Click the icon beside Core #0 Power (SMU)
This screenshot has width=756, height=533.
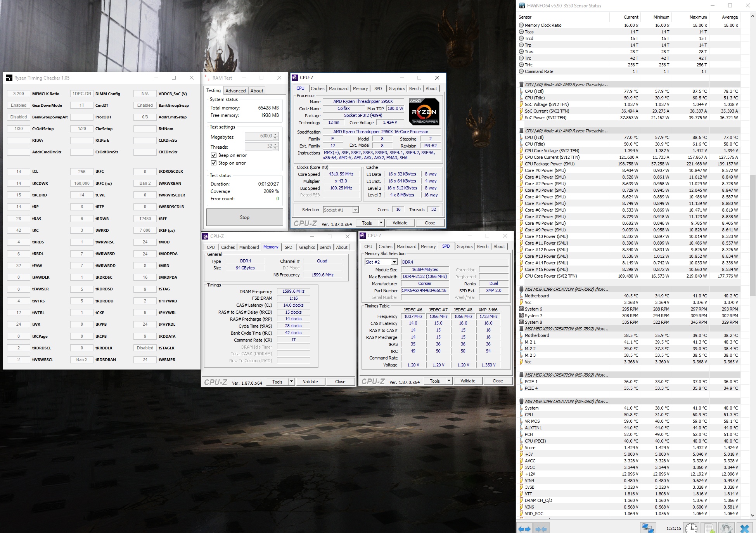pos(521,170)
